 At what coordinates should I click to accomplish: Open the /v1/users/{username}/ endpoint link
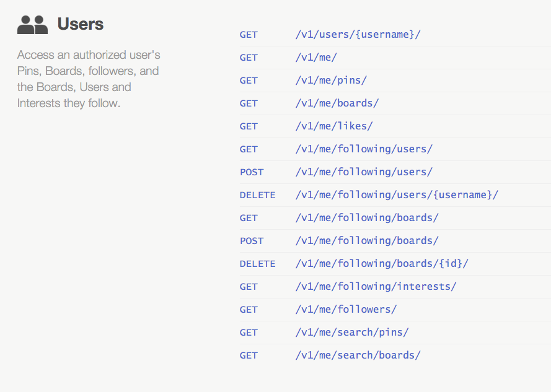pyautogui.click(x=358, y=35)
